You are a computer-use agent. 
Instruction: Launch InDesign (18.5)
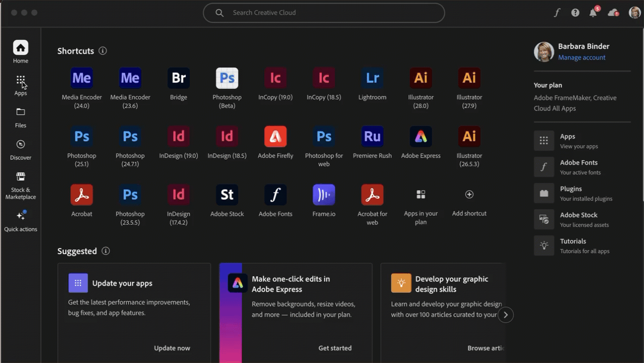click(227, 137)
